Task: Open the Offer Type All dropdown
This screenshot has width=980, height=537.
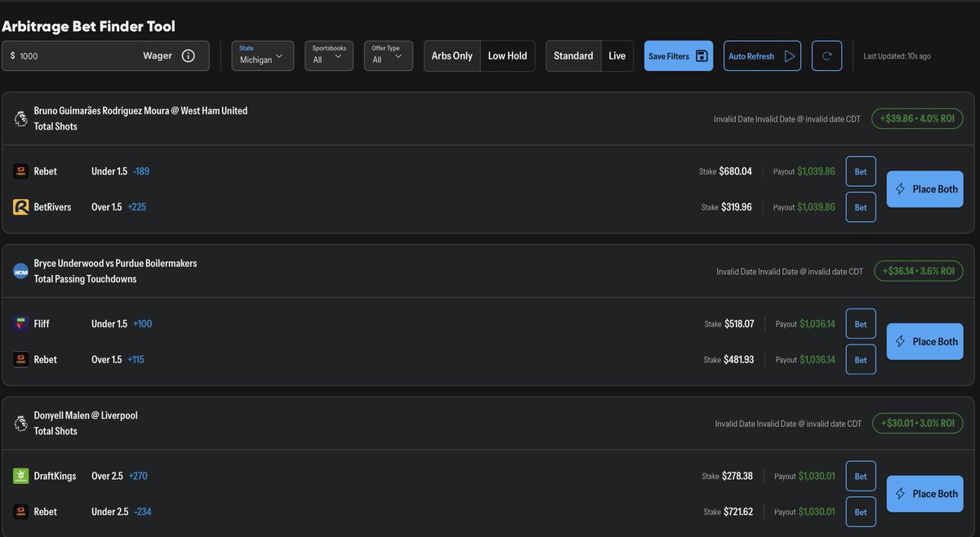Action: pyautogui.click(x=388, y=56)
